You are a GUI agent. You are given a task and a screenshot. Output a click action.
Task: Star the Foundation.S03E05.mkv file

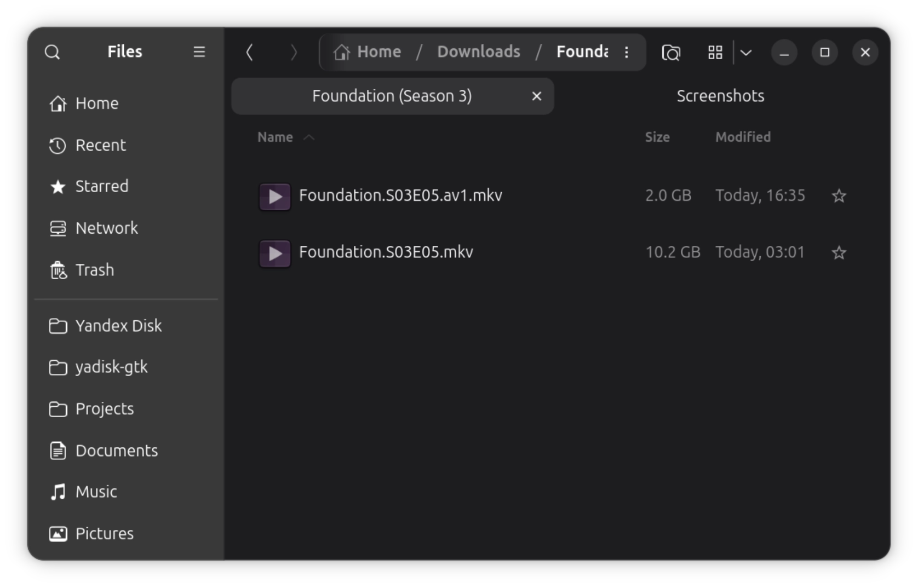839,252
